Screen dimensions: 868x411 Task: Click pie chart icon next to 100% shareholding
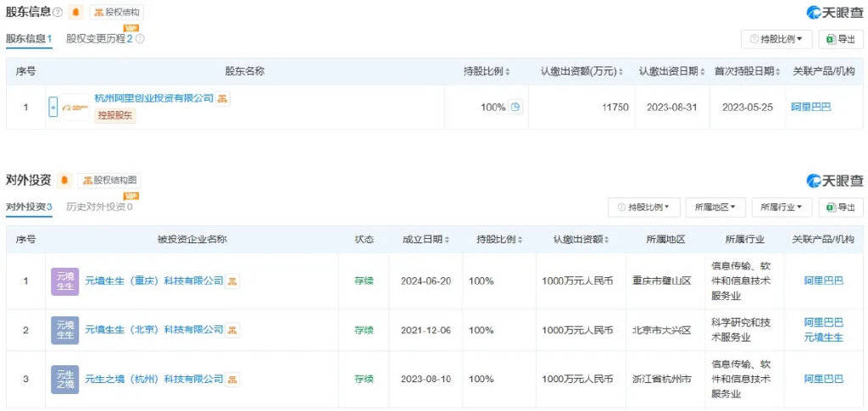point(515,108)
